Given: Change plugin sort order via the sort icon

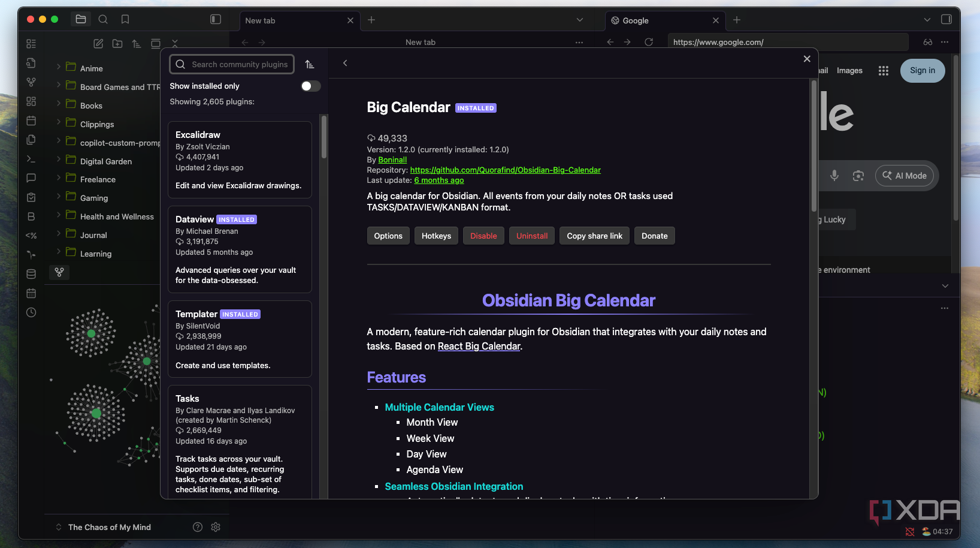Looking at the screenshot, I should [x=309, y=64].
